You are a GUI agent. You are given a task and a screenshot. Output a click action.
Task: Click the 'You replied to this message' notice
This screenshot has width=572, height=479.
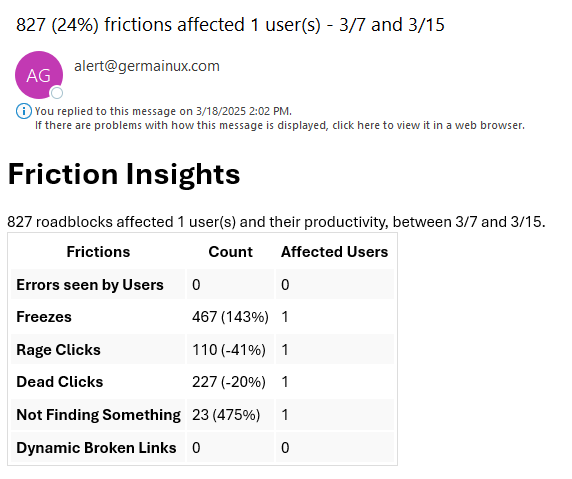coord(163,111)
